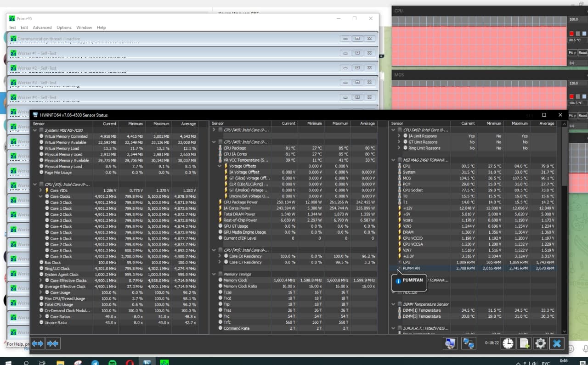Open File Explorer from the taskbar
Screen dimensions: 588x365
coord(60,362)
